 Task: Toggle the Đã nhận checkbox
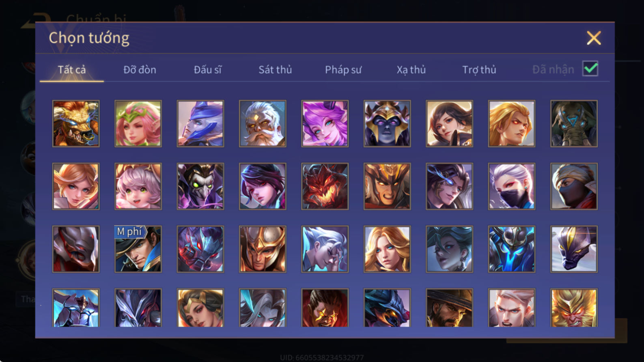590,69
